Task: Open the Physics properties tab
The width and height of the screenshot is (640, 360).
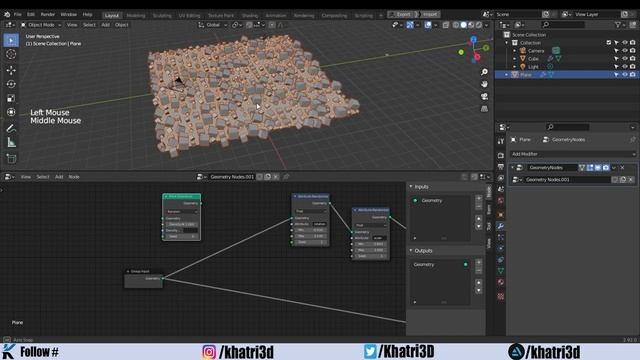Action: [x=501, y=248]
